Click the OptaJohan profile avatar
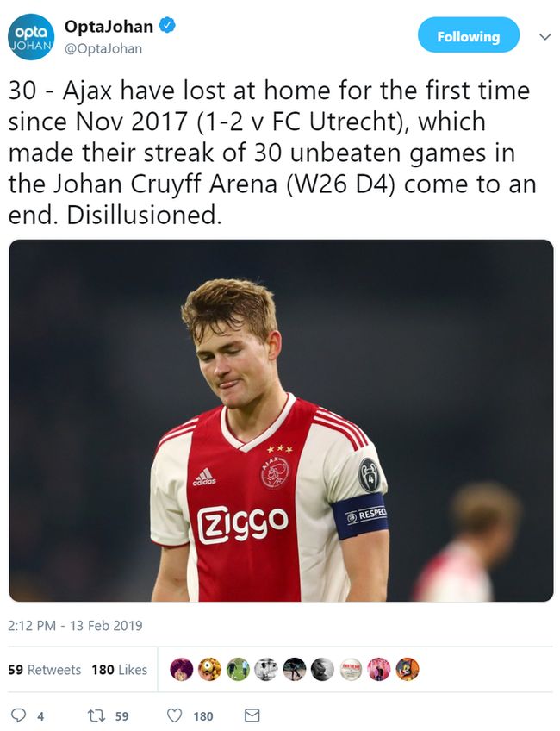 point(31,37)
